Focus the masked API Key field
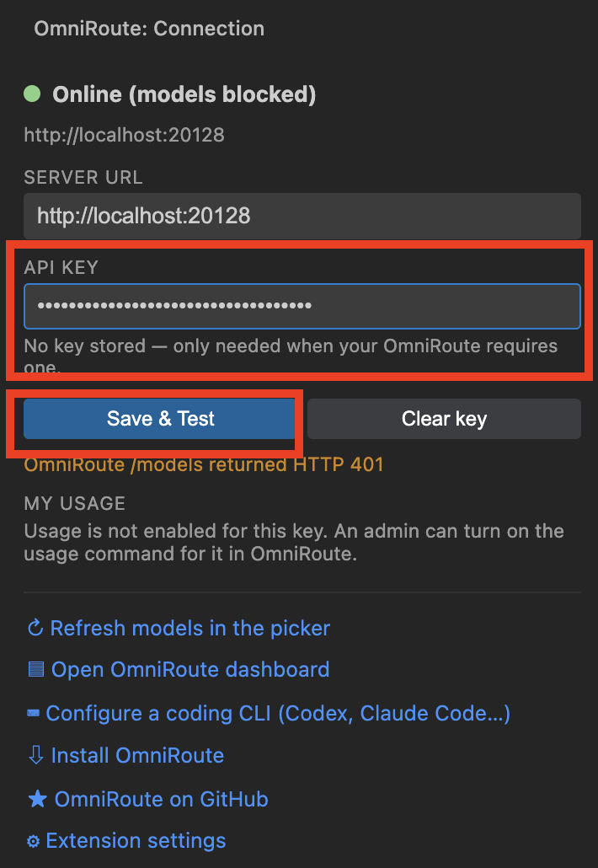Screen dimensions: 598x868 pos(302,306)
